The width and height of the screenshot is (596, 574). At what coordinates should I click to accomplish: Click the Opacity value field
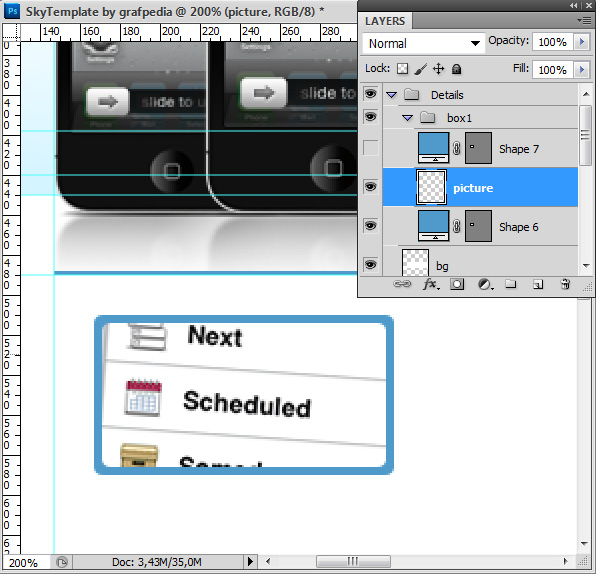click(553, 42)
